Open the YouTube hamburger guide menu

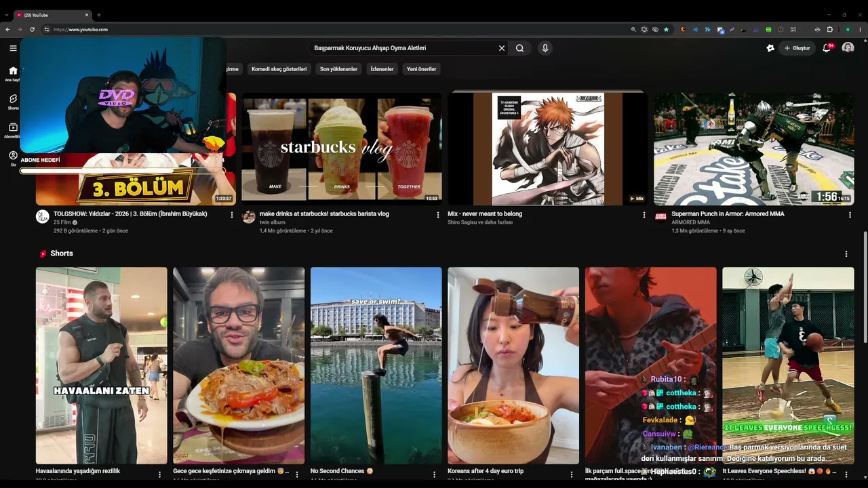point(13,48)
